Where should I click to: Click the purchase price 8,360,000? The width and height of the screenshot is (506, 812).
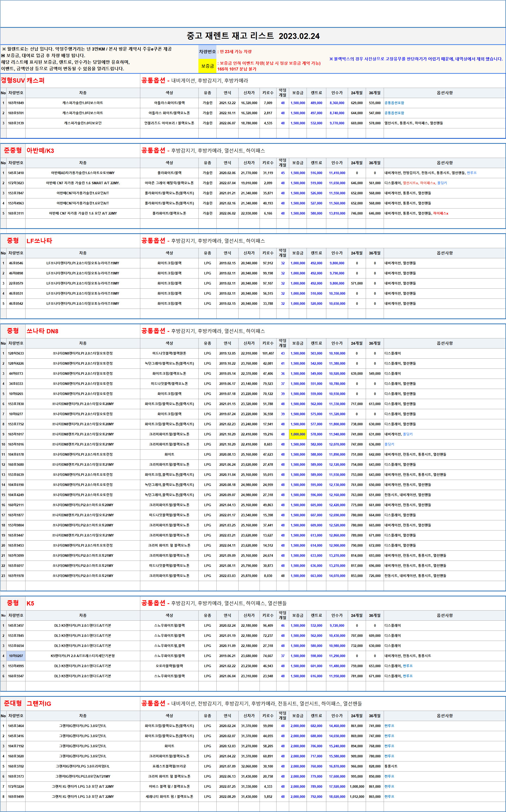click(x=337, y=103)
